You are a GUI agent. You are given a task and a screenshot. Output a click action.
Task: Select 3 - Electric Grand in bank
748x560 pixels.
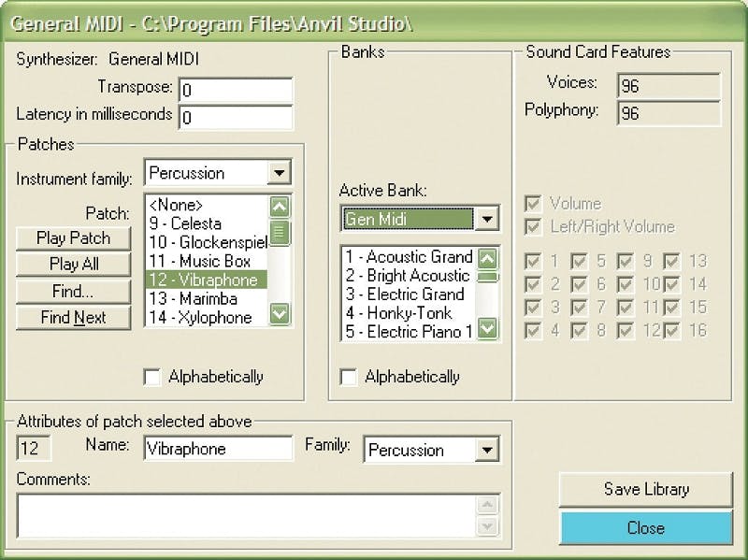409,294
